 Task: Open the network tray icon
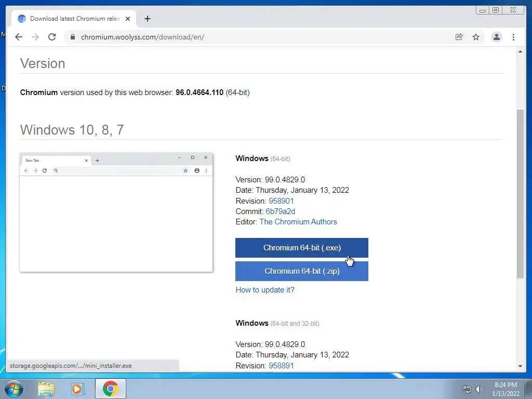pyautogui.click(x=467, y=389)
